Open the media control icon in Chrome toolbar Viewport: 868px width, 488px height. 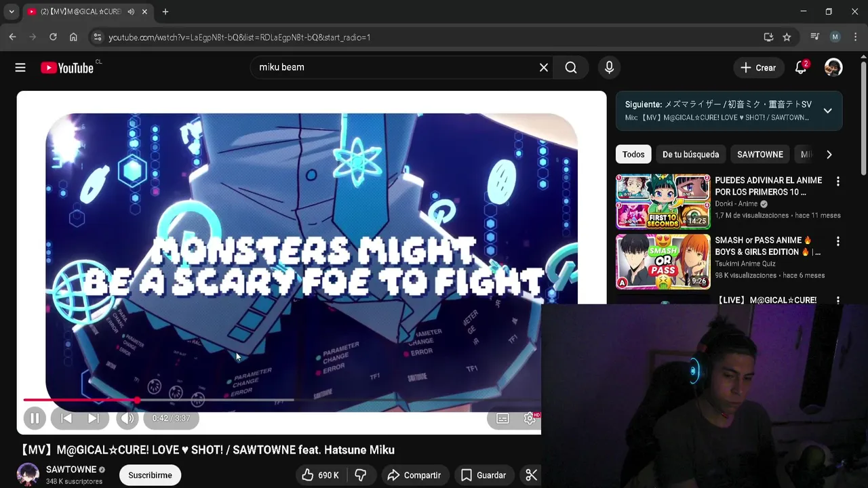tap(815, 37)
